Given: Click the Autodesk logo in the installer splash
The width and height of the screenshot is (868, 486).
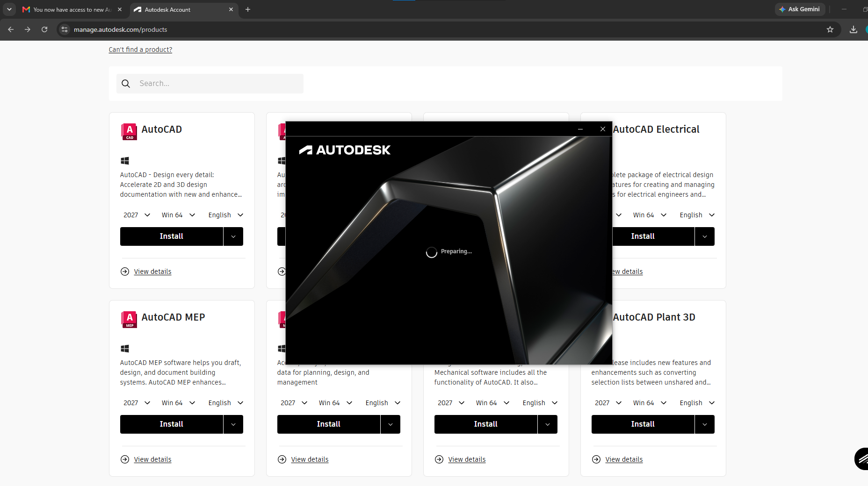Looking at the screenshot, I should point(345,150).
